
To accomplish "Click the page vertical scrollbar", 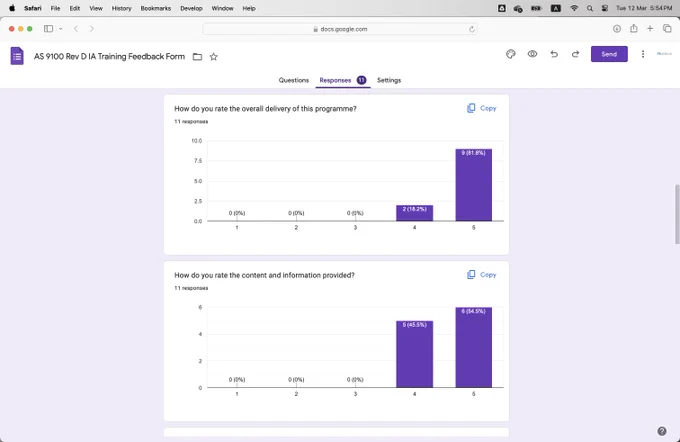I will (677, 214).
